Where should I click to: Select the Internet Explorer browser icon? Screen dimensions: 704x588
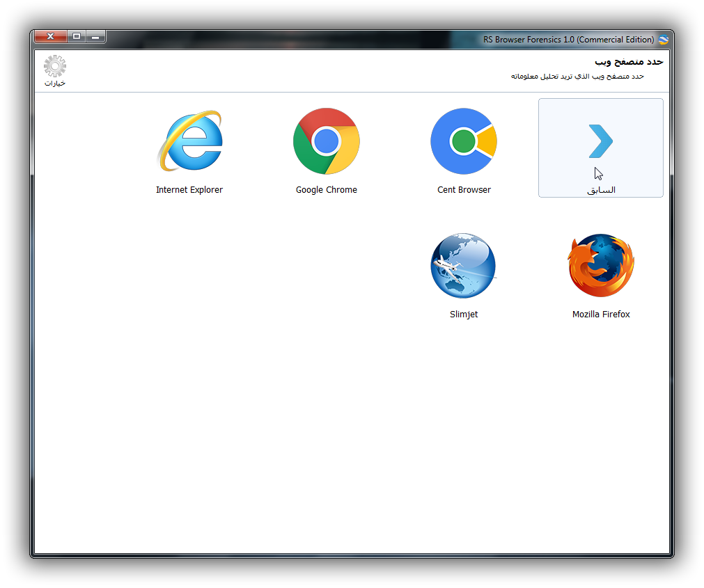[189, 141]
